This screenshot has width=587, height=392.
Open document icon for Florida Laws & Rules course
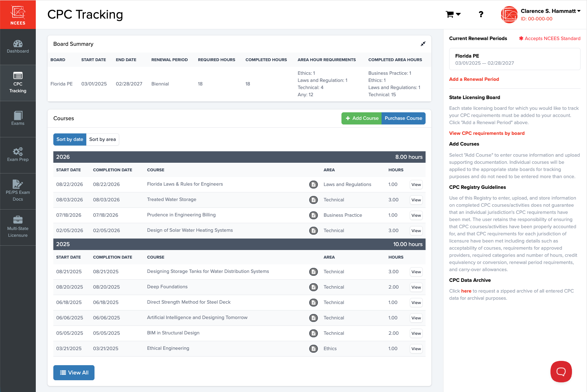coord(314,185)
